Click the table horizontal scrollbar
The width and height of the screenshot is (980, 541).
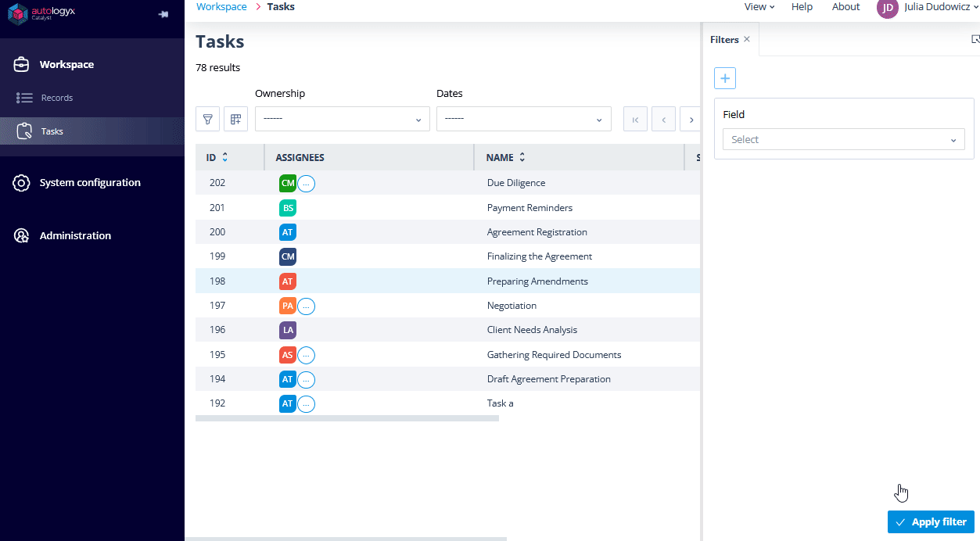(347, 418)
